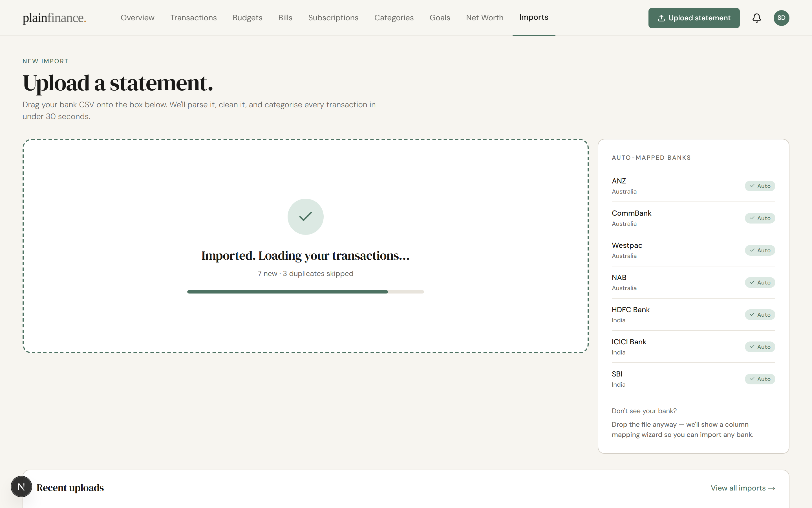Click the Auto badge for HDFC Bank
The image size is (812, 508).
click(x=760, y=314)
